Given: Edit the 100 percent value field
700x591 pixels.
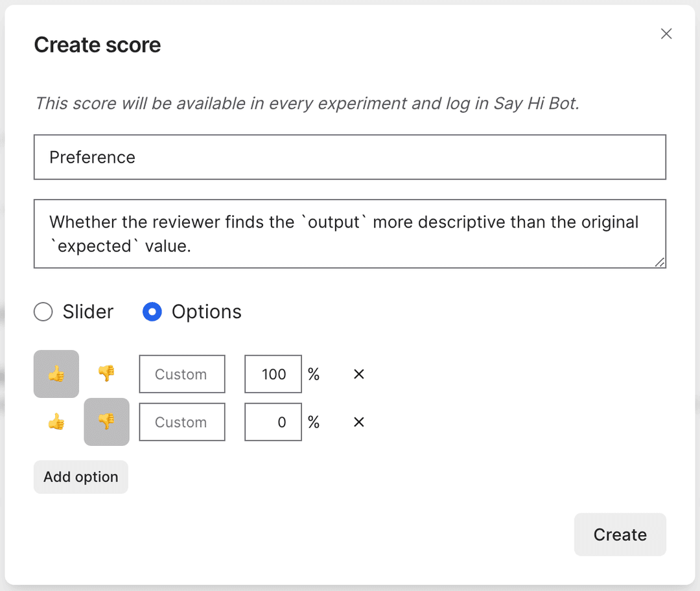Looking at the screenshot, I should tap(273, 375).
